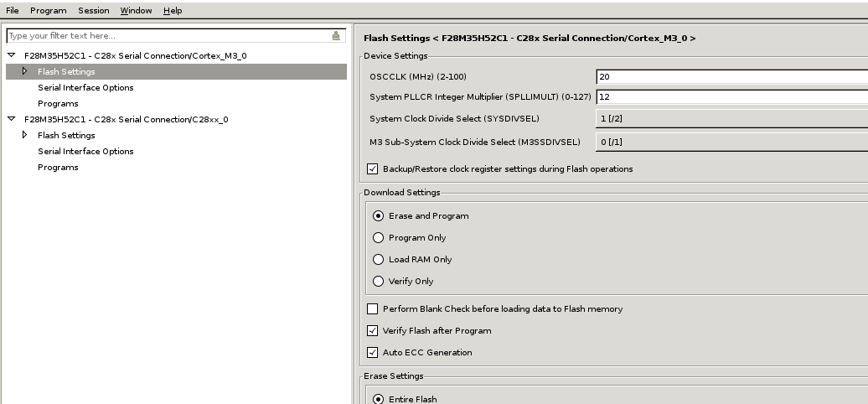Screen dimensions: 868x404
Task: Click the Download Settings group label
Action: click(402, 193)
